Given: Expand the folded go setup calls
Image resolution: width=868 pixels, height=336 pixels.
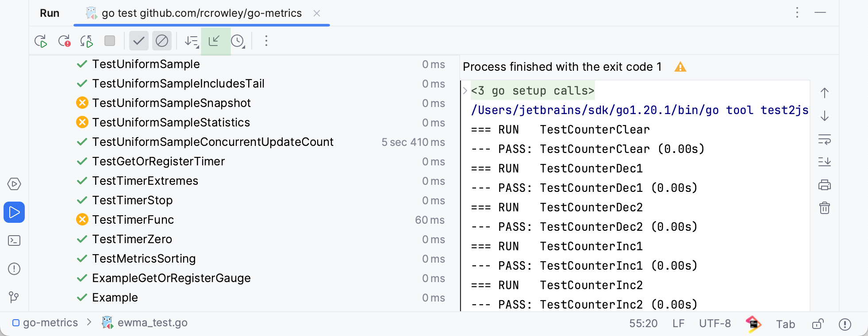Looking at the screenshot, I should point(465,91).
